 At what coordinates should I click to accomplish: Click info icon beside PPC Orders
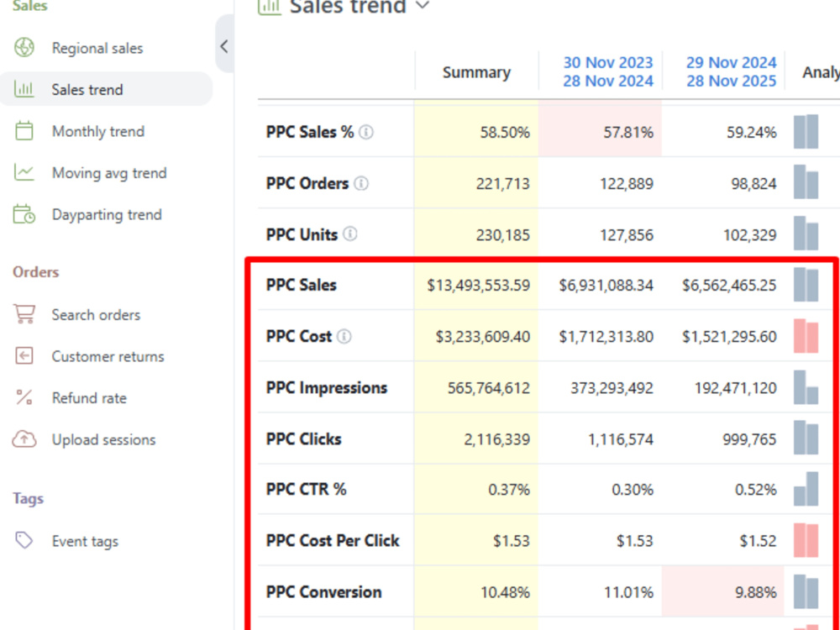point(361,183)
